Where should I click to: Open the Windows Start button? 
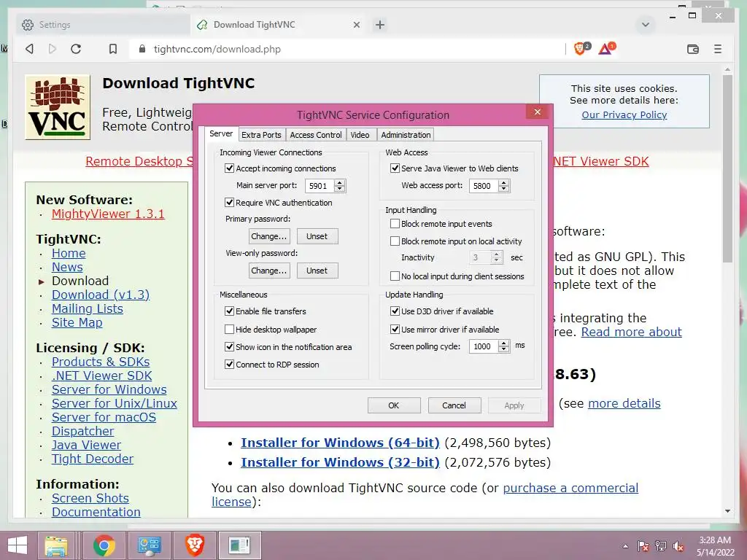18,545
